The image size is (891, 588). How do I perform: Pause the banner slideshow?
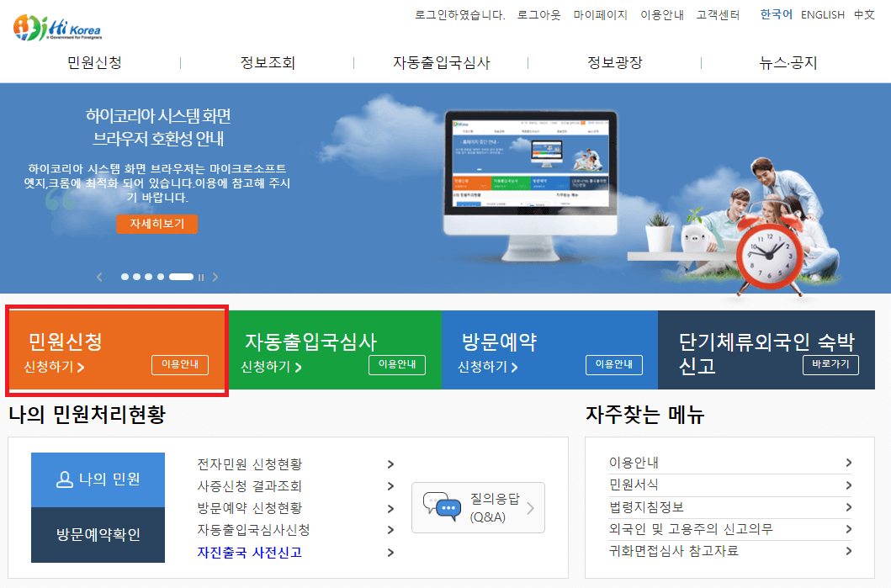[x=200, y=276]
